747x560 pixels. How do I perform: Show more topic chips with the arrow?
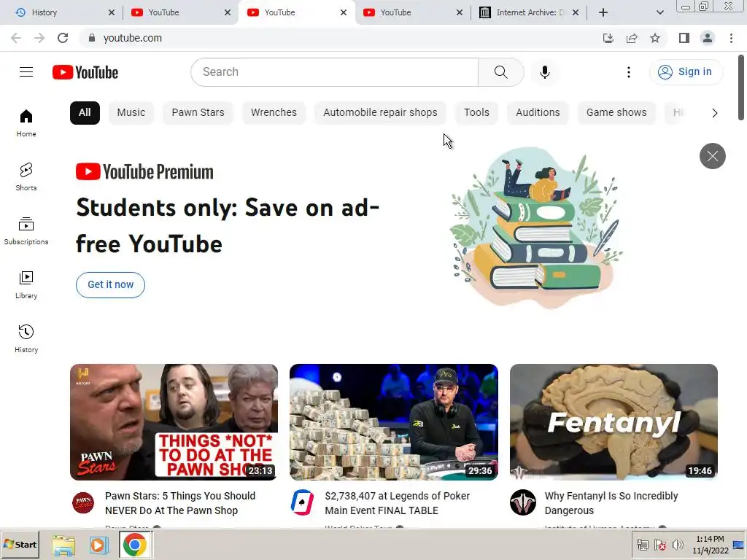(714, 113)
